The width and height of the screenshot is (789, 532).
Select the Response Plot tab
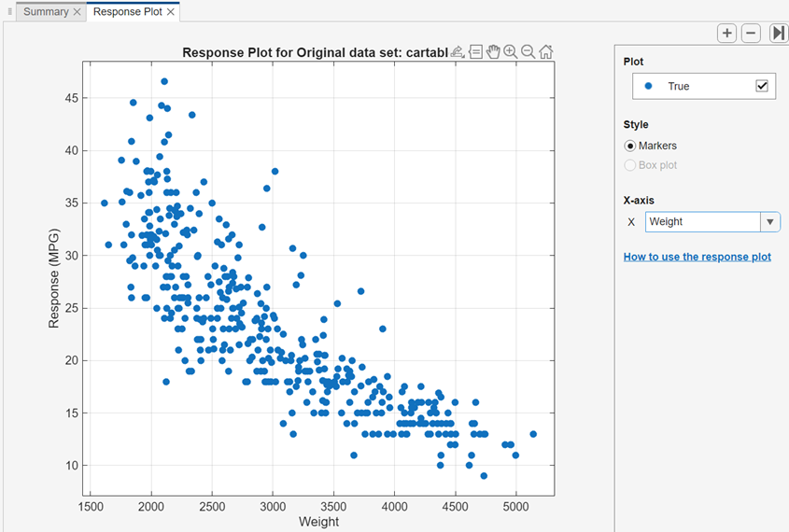pos(128,12)
